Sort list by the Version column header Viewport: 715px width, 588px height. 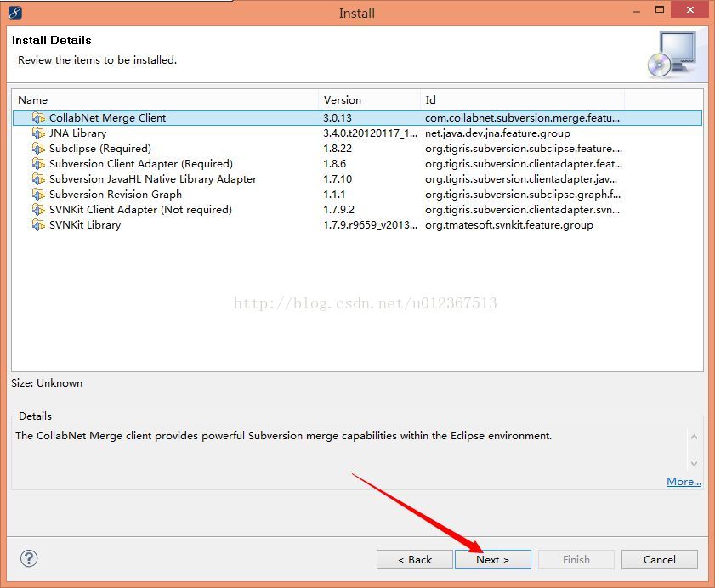(x=369, y=99)
